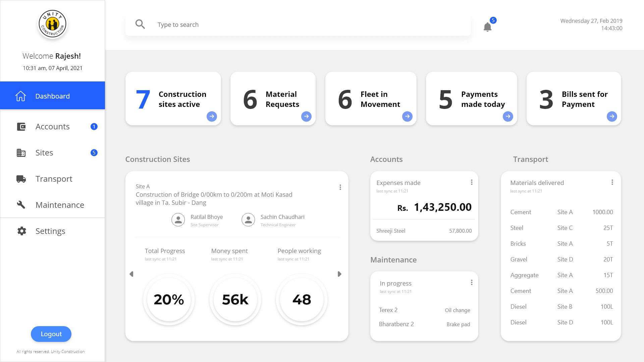Click the search magnifier icon
Viewport: 644px width, 362px height.
[140, 24]
